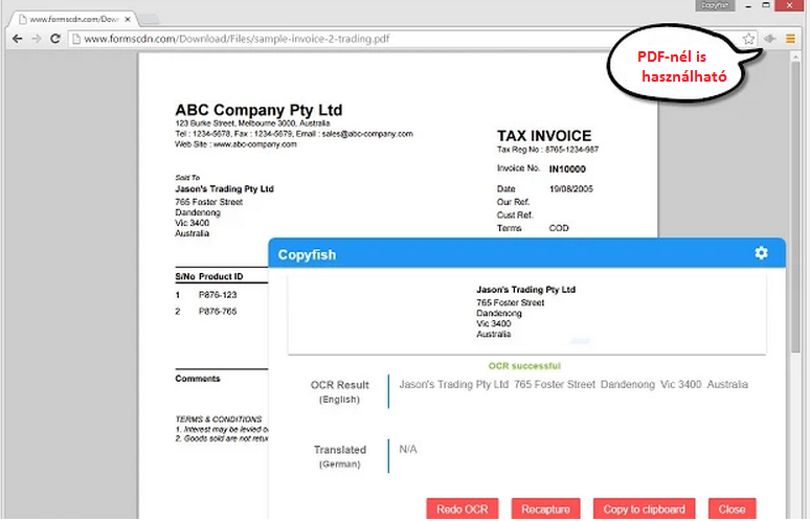The height and width of the screenshot is (521, 810).
Task: Click the Recapture button
Action: click(546, 509)
